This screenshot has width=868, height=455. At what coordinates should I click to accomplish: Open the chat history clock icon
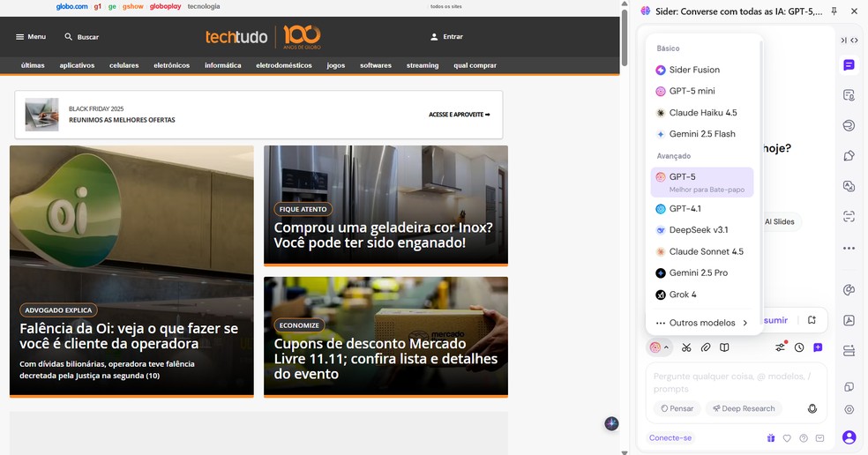(799, 347)
